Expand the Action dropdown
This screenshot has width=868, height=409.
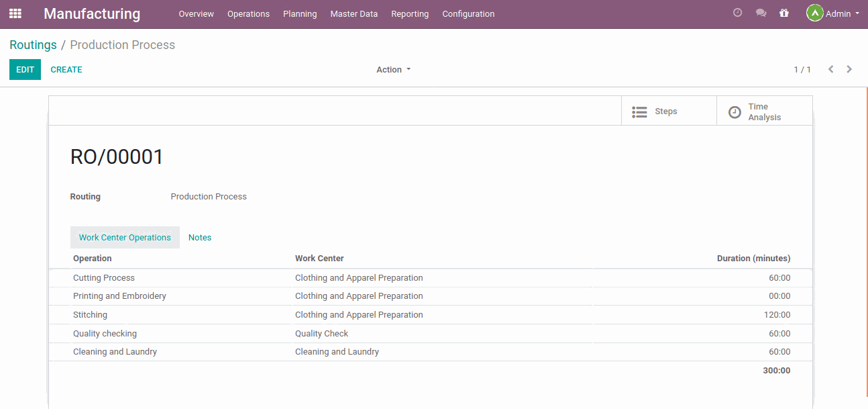pos(393,70)
